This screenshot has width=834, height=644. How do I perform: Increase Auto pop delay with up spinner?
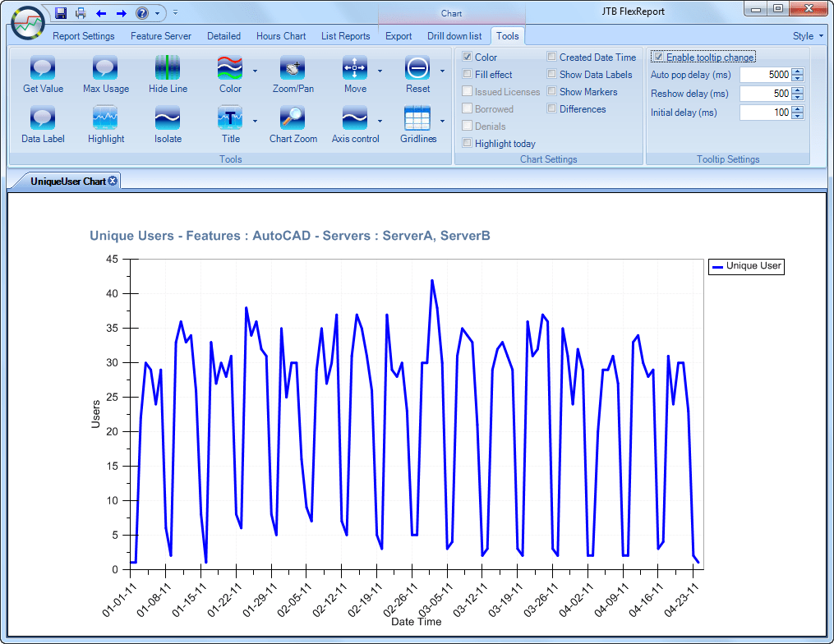pos(797,71)
